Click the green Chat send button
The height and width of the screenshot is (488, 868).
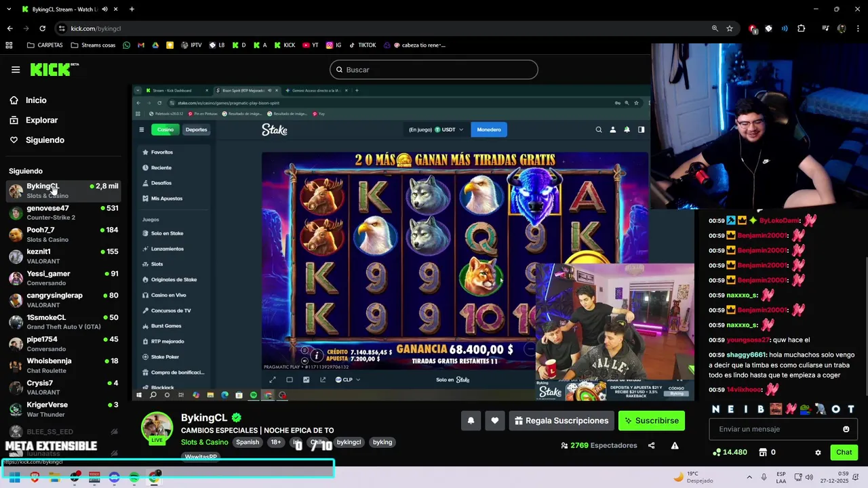[x=844, y=452]
